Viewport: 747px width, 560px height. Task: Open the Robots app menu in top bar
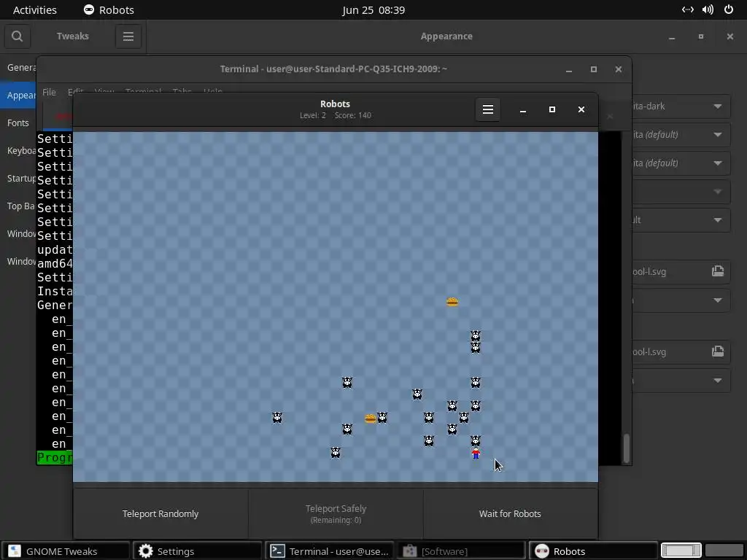[109, 10]
